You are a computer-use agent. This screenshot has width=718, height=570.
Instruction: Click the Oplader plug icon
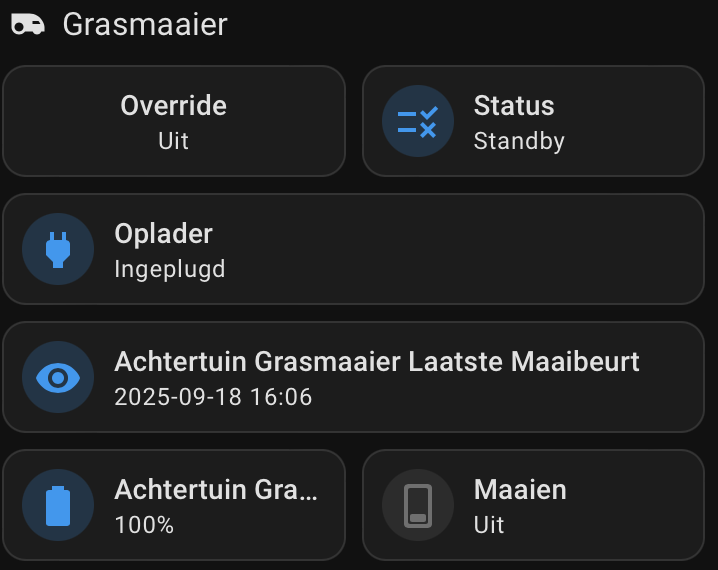[58, 250]
